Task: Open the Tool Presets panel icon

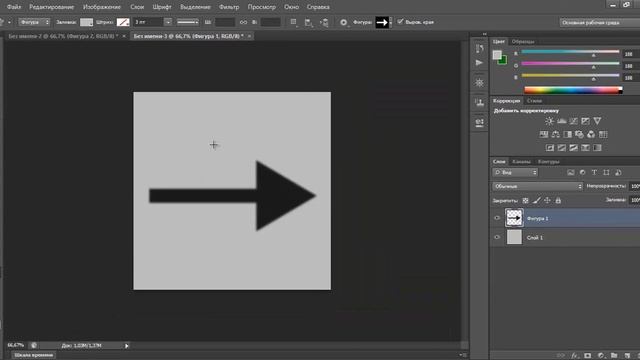Action: click(479, 122)
